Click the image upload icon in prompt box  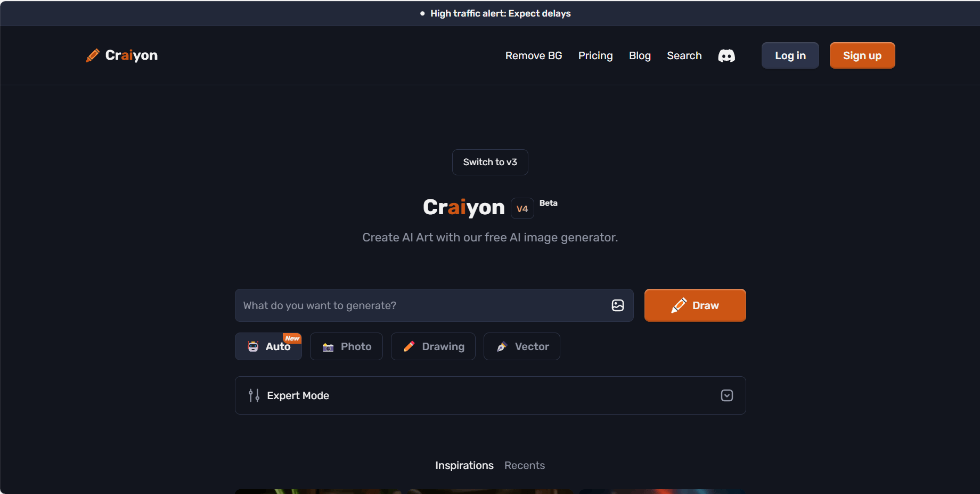(x=618, y=305)
